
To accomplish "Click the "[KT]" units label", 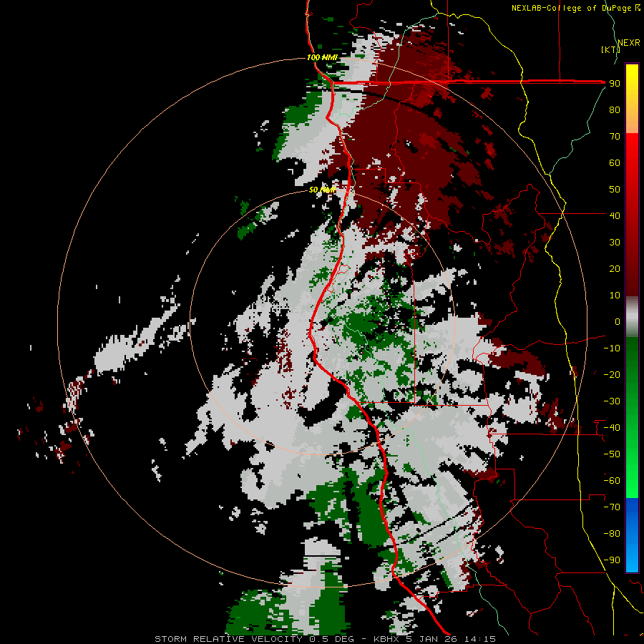I will point(610,49).
